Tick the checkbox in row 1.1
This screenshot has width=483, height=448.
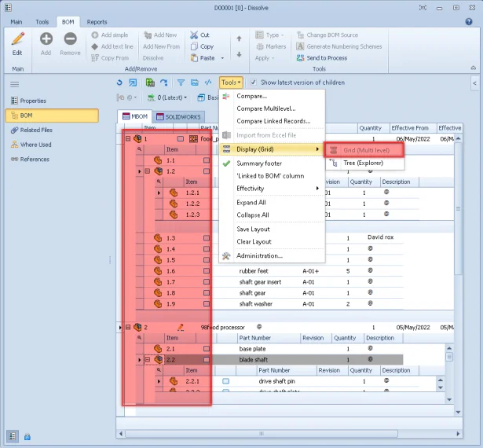coord(207,160)
